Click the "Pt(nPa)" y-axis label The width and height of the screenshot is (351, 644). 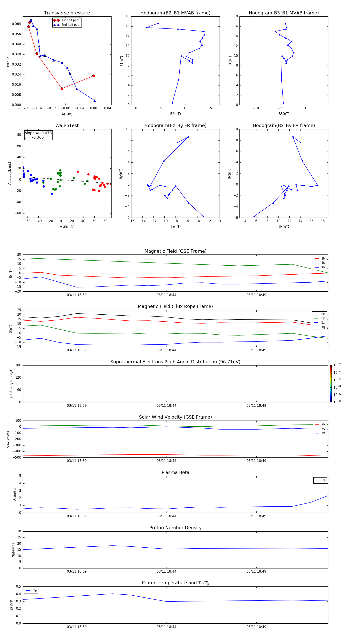[x=8, y=61]
